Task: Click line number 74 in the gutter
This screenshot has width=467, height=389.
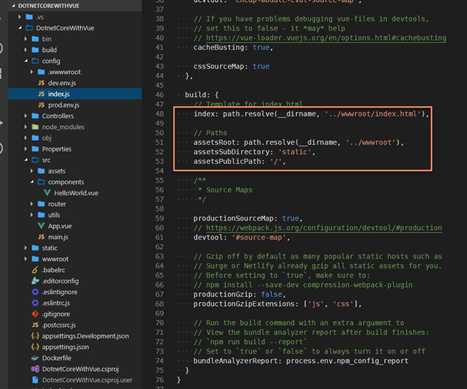Action: [x=159, y=361]
